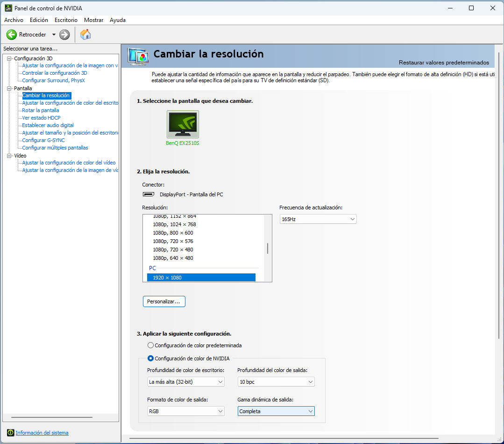Click the task tree horizontal scrollbar
The image size is (504, 444).
(x=52, y=417)
